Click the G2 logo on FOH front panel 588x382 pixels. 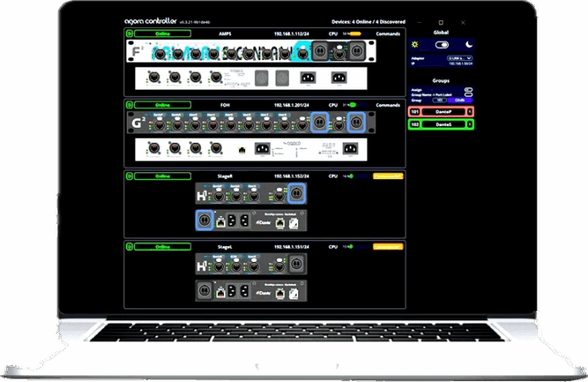138,123
